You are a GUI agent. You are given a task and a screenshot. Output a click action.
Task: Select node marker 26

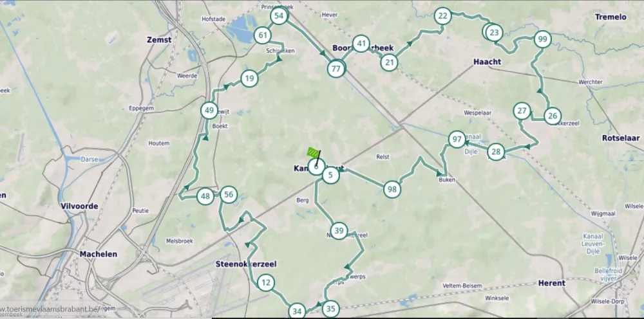tap(552, 116)
